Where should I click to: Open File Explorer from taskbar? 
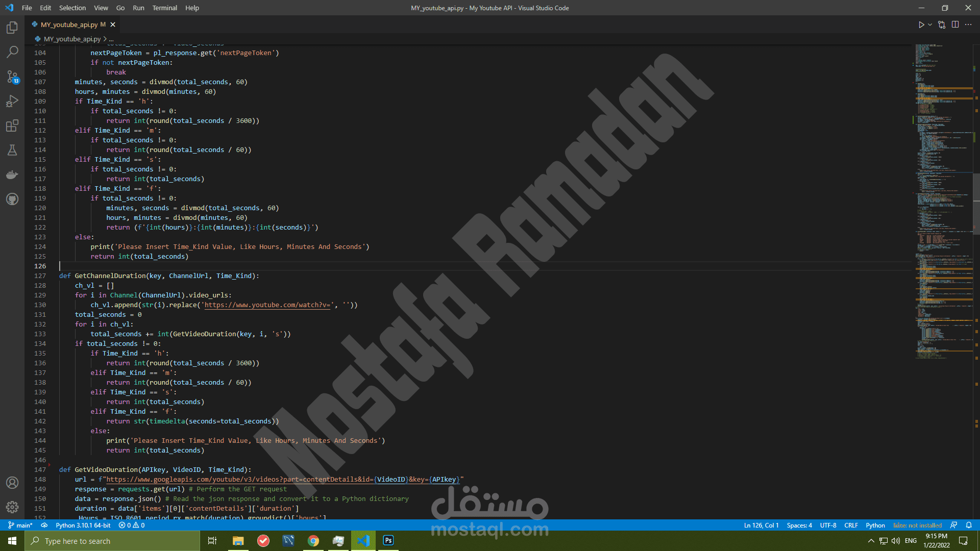click(x=238, y=541)
